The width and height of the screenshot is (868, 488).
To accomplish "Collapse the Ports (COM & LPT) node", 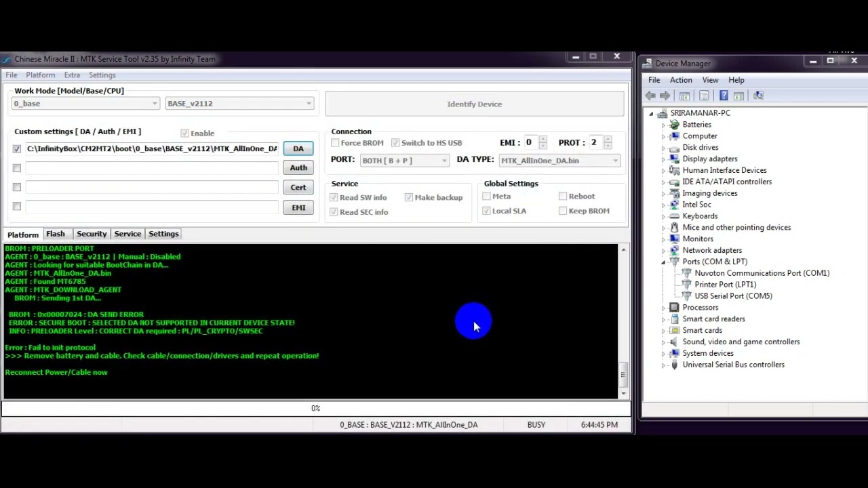I will pos(663,262).
